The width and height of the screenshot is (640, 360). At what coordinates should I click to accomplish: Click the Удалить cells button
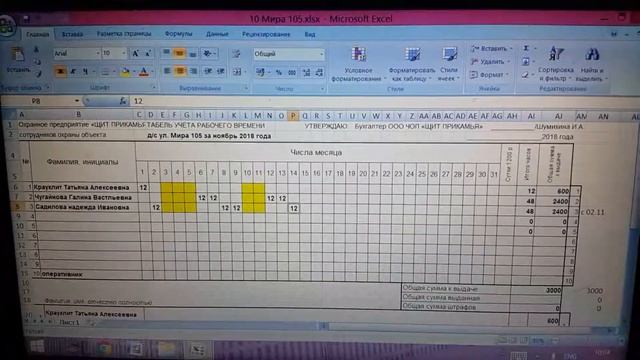pyautogui.click(x=491, y=62)
